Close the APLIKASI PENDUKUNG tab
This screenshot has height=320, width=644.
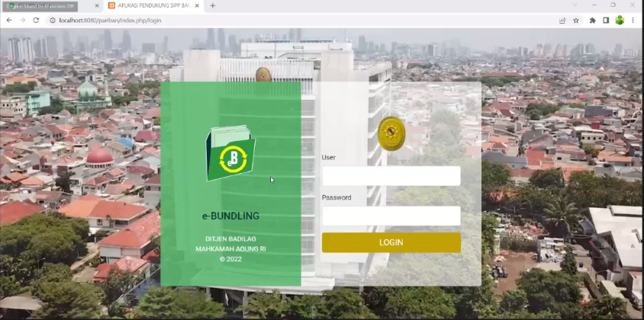tap(198, 5)
